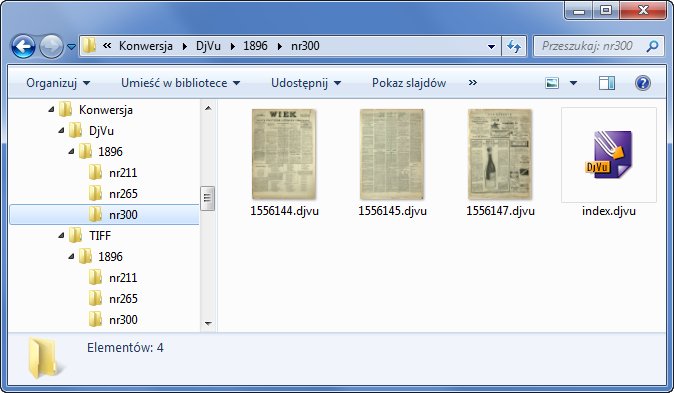Viewport: 674px width, 393px height.
Task: Expand arrow after 1896 in address bar
Action: click(280, 46)
